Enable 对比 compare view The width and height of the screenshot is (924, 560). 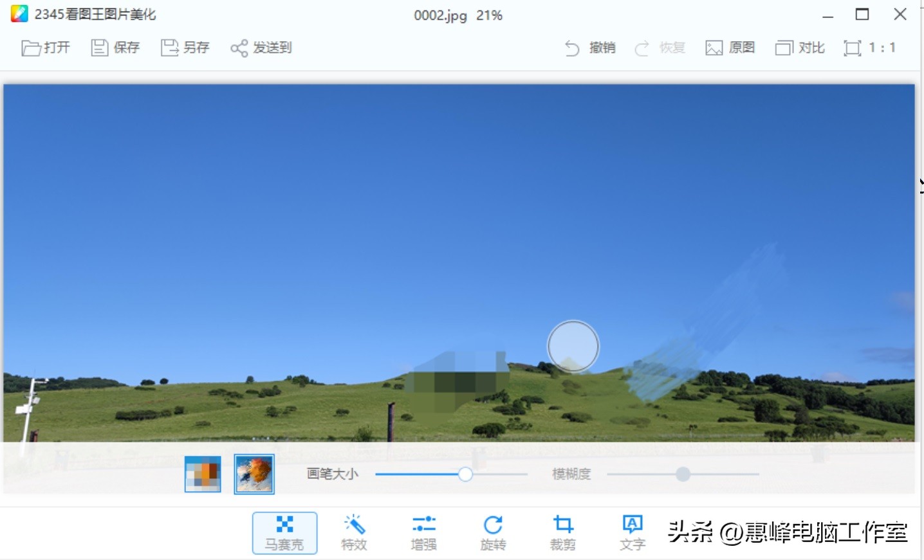point(799,47)
